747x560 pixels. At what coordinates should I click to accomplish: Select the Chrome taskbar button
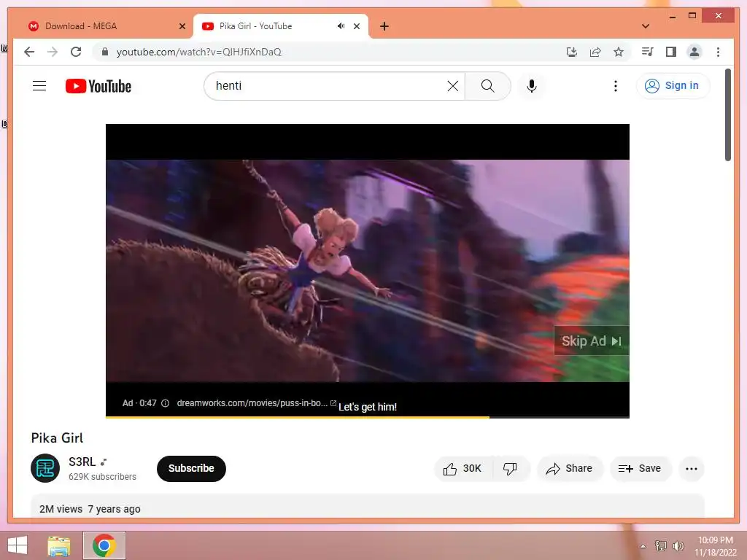104,545
